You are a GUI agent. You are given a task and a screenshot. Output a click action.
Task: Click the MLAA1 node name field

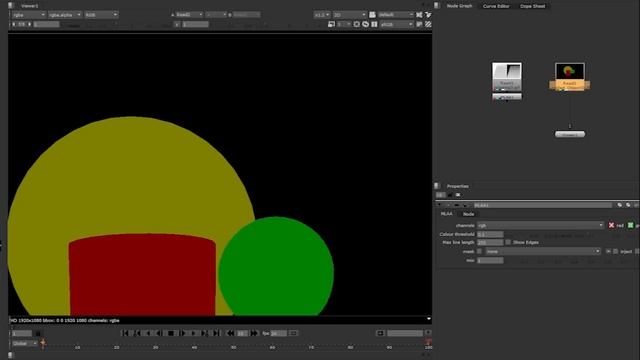(542, 205)
